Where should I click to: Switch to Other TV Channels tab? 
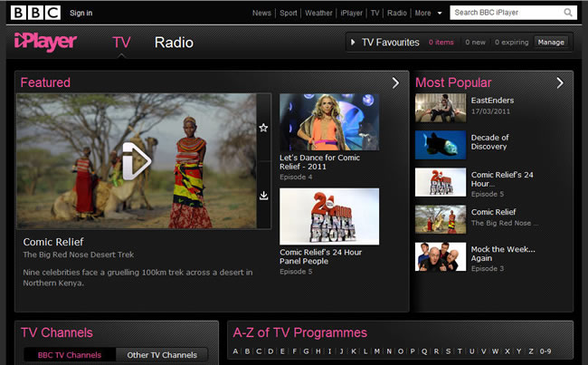(x=162, y=355)
